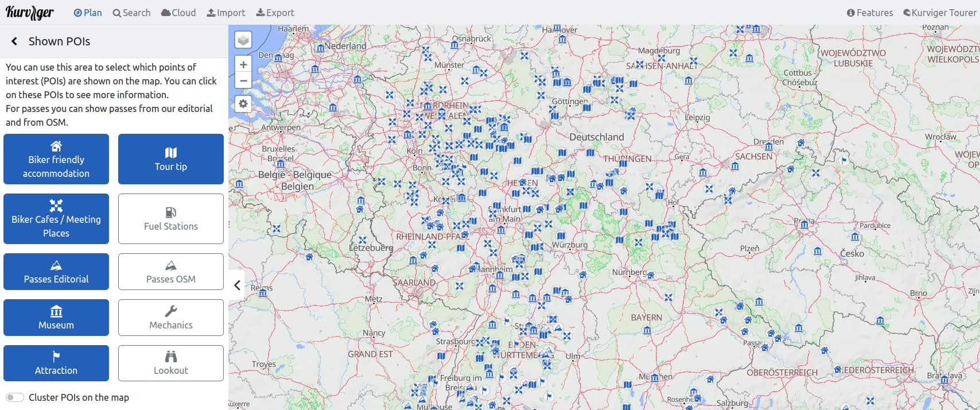The width and height of the screenshot is (980, 410).
Task: Open Kurviger Tourer link
Action: (x=939, y=13)
